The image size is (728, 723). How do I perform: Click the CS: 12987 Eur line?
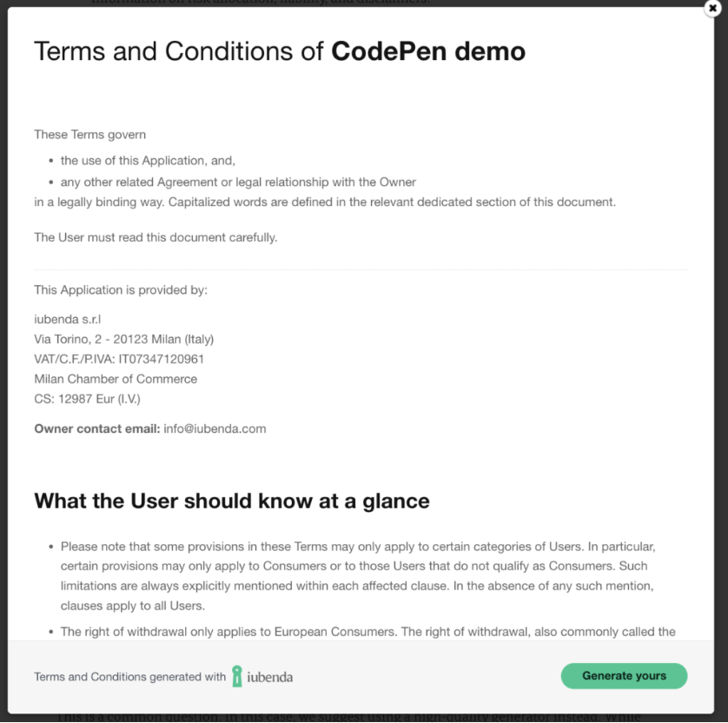pos(87,399)
